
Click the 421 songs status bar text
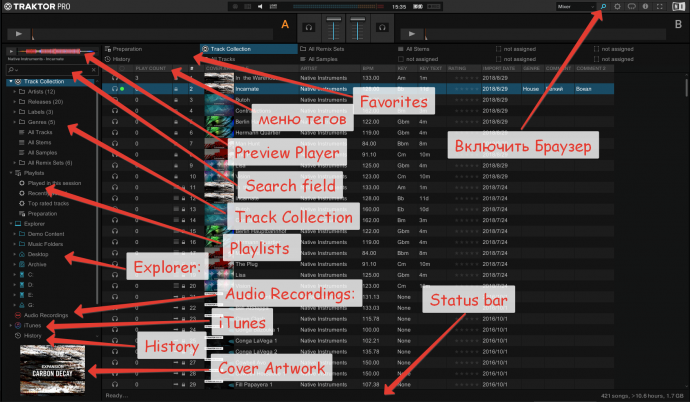(x=642, y=396)
